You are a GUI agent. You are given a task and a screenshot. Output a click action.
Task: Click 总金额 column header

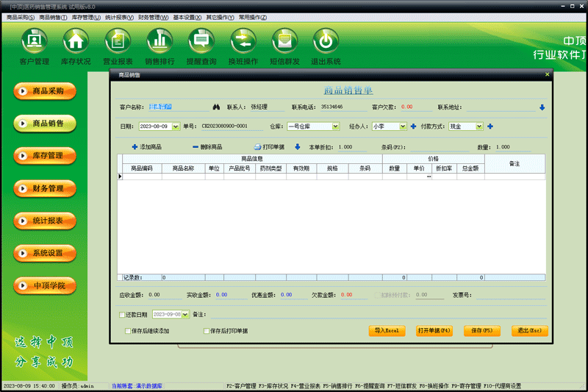pyautogui.click(x=470, y=168)
